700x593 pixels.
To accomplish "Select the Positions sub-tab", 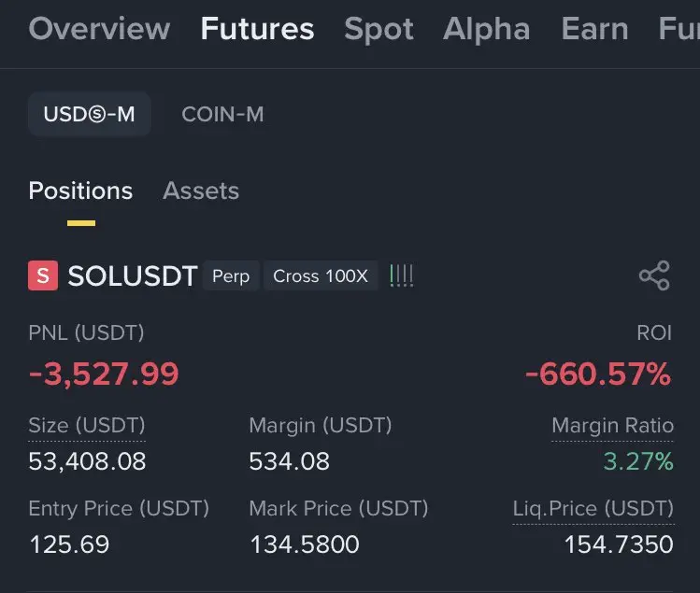I will (x=80, y=191).
